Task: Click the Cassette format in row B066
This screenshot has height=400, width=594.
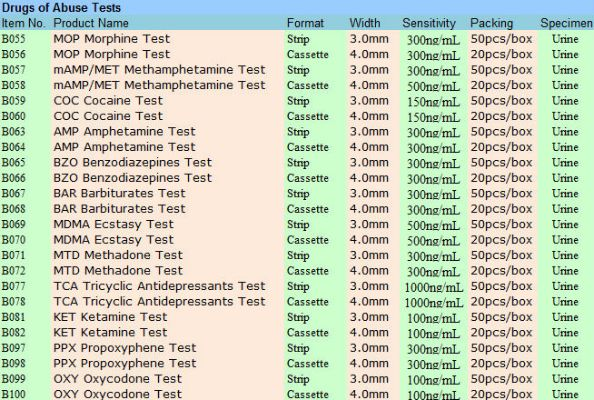Action: [308, 178]
